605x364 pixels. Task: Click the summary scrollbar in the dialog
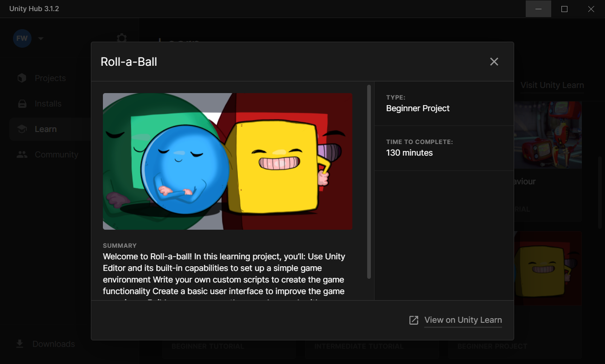coord(369,182)
